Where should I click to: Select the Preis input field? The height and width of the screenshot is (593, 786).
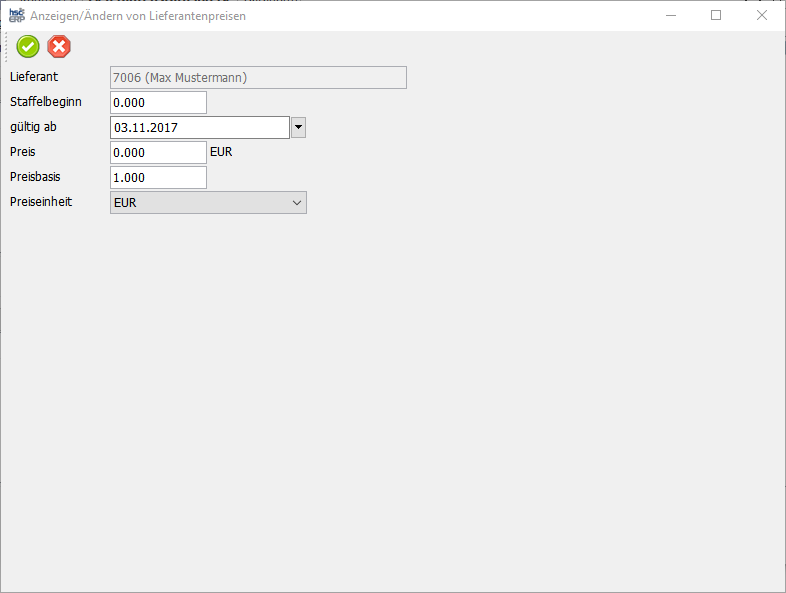(158, 153)
